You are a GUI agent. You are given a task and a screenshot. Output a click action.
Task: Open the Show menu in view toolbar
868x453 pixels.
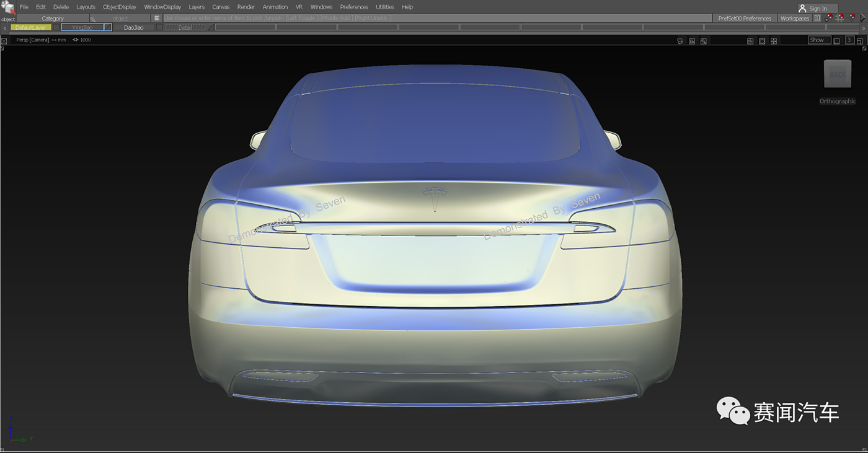point(820,40)
